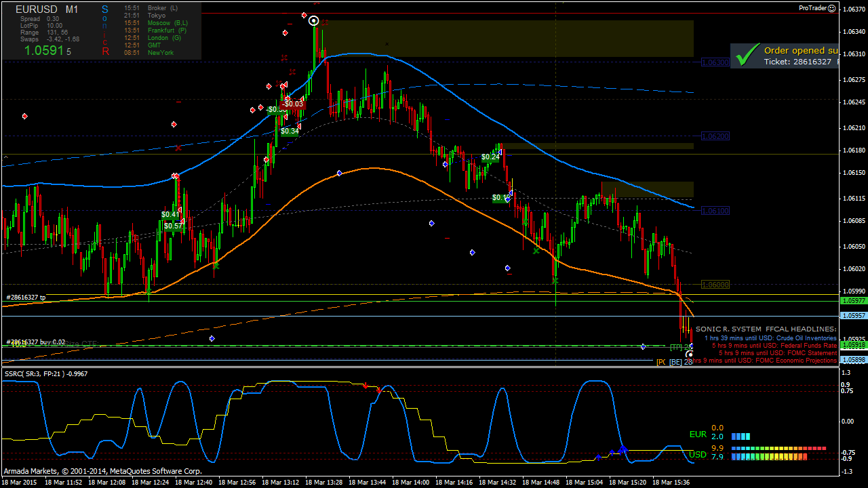Click the EURUSD M1 symbol title
This screenshot has width=868, height=488.
tap(47, 9)
